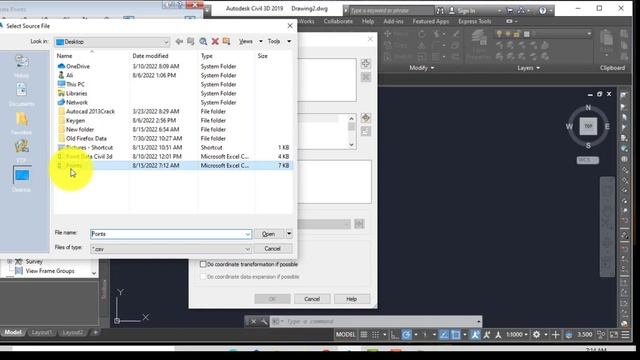Open the File name combo dropdown arrow

247,234
